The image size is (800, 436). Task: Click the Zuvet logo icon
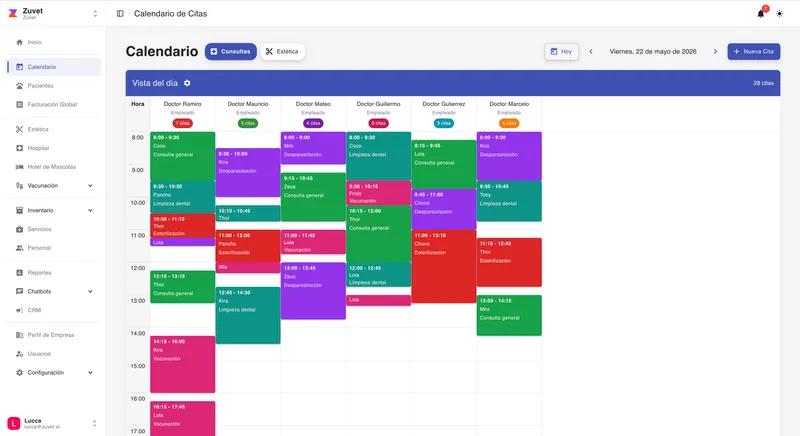13,13
